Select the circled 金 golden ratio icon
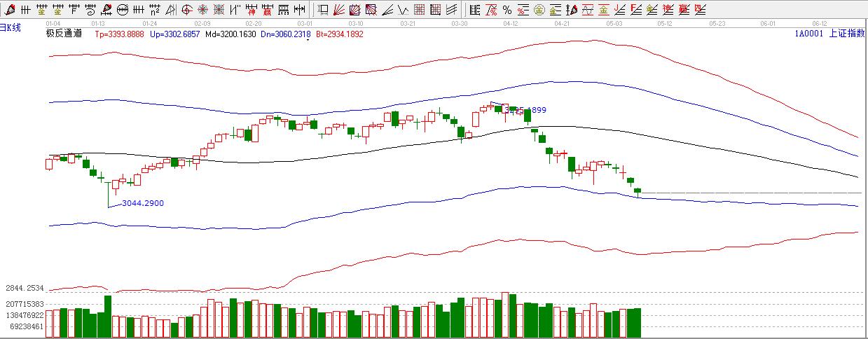868x339 pixels. tap(539, 10)
